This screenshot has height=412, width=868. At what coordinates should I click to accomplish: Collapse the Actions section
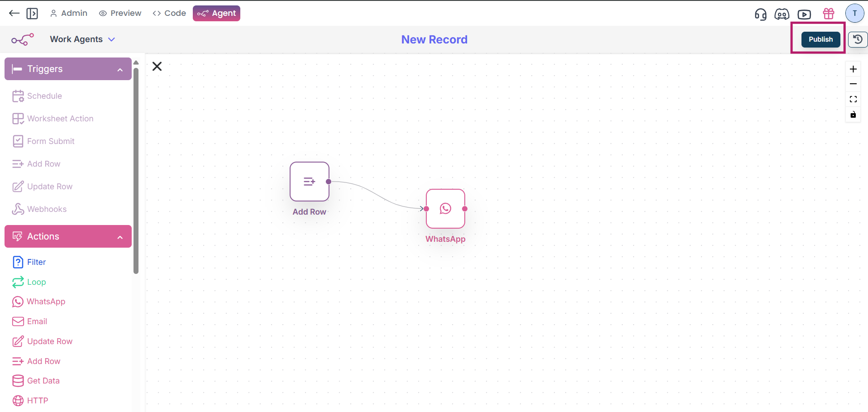click(120, 237)
